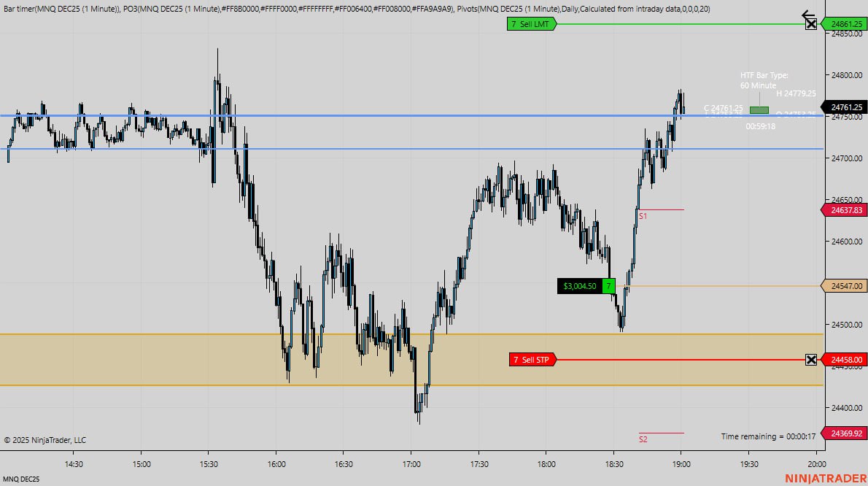Click the 24600.00 price axis label
The width and height of the screenshot is (868, 486).
[846, 242]
